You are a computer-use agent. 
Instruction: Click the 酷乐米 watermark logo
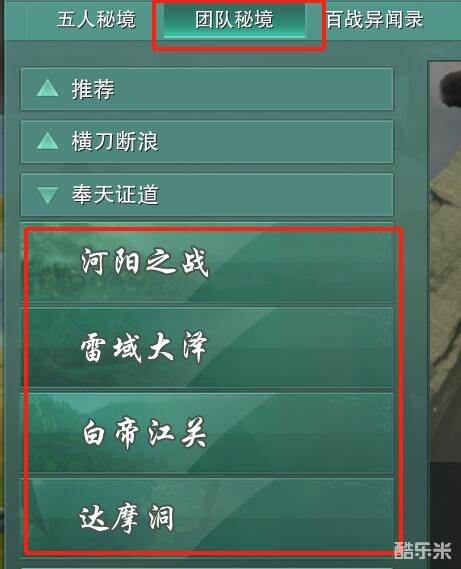click(x=423, y=551)
